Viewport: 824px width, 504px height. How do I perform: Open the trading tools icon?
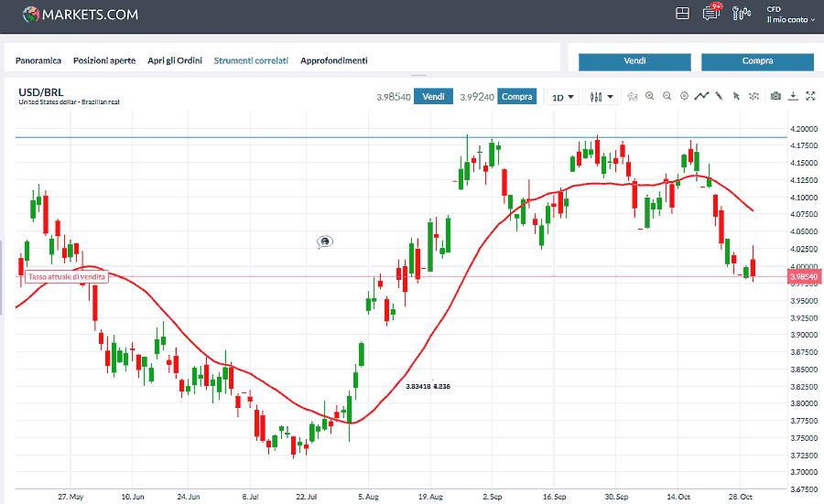(741, 14)
